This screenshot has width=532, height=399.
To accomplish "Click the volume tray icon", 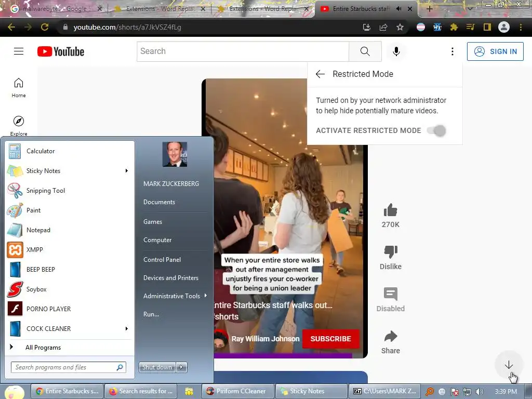I will 480,392.
